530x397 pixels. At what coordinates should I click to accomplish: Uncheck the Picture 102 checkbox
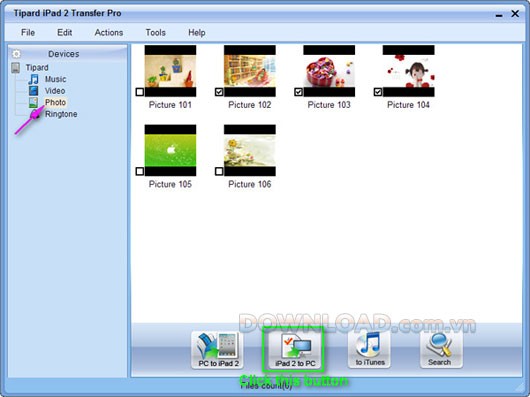click(x=219, y=92)
